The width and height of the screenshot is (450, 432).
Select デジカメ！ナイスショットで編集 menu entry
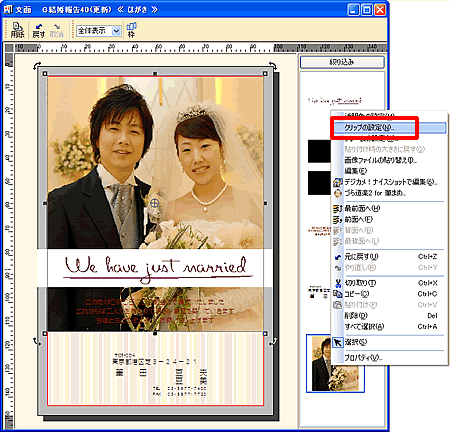click(389, 182)
